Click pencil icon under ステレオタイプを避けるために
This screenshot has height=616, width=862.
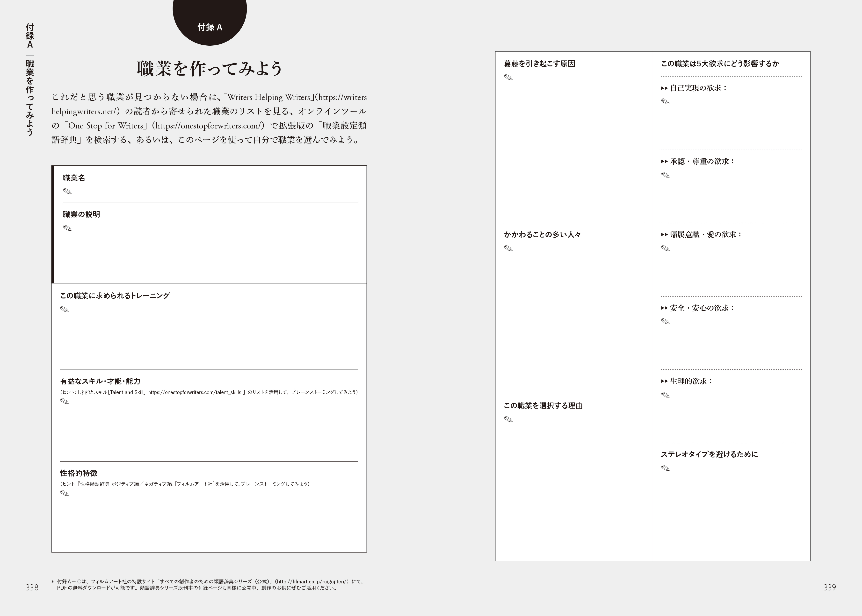(x=665, y=468)
